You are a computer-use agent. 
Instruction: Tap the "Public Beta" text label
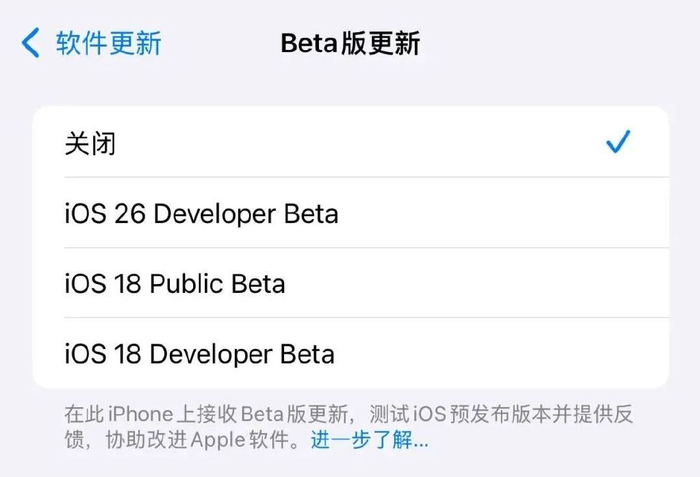(217, 283)
